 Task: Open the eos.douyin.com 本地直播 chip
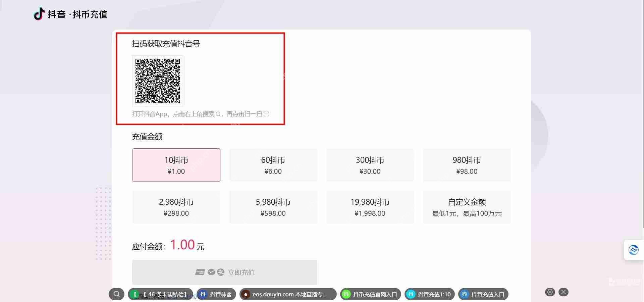point(288,294)
